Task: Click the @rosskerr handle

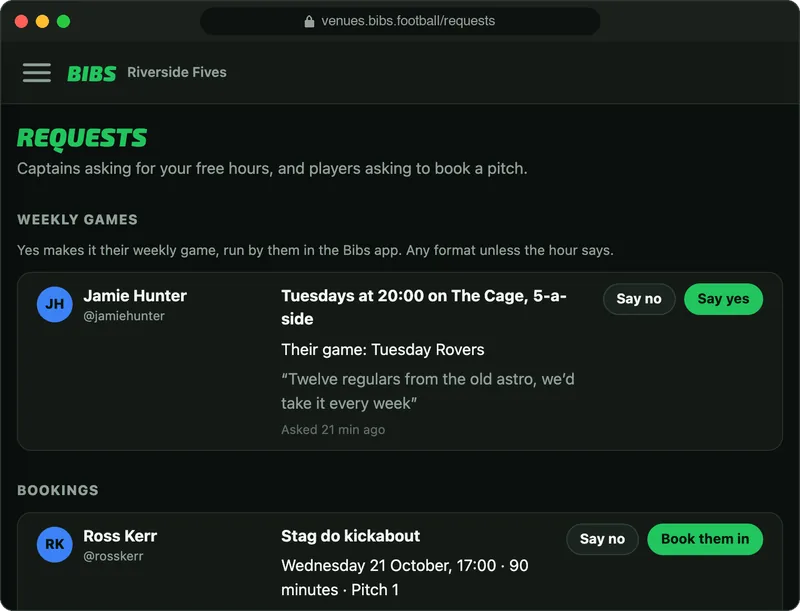Action: click(x=113, y=556)
